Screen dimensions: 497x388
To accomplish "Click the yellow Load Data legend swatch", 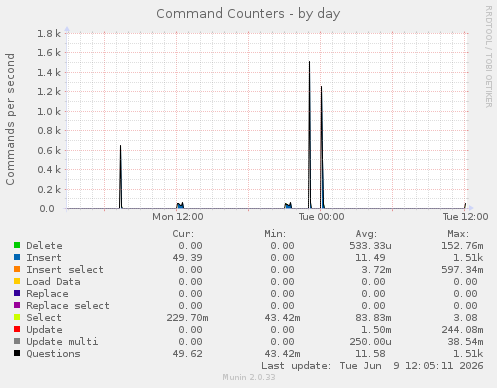I will pos(17,281).
